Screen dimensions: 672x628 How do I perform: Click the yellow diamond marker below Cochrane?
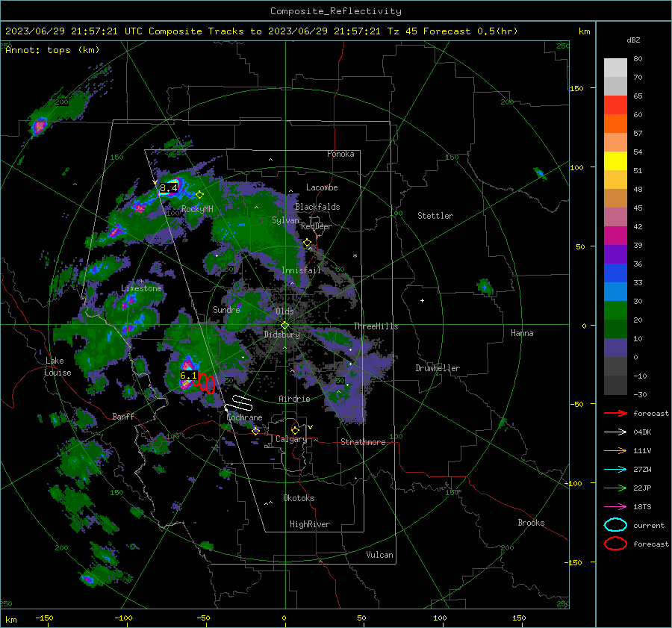(255, 431)
